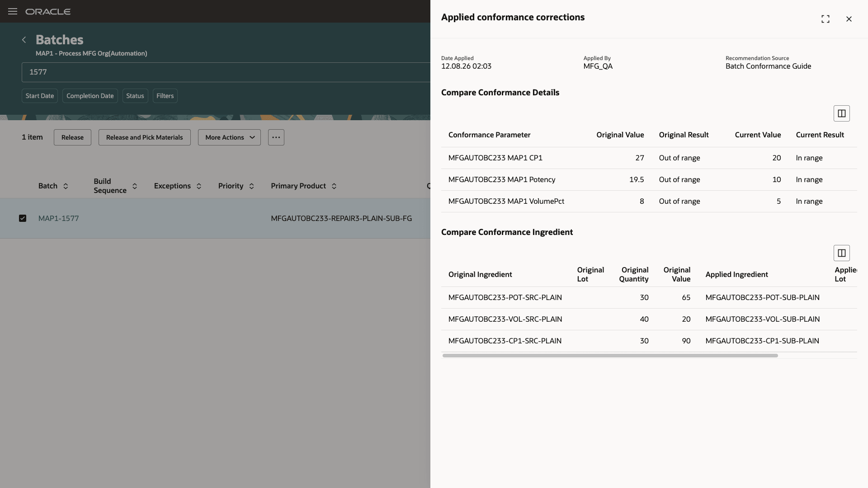Click the Conformance Parameter column header
The image size is (868, 488).
490,135
